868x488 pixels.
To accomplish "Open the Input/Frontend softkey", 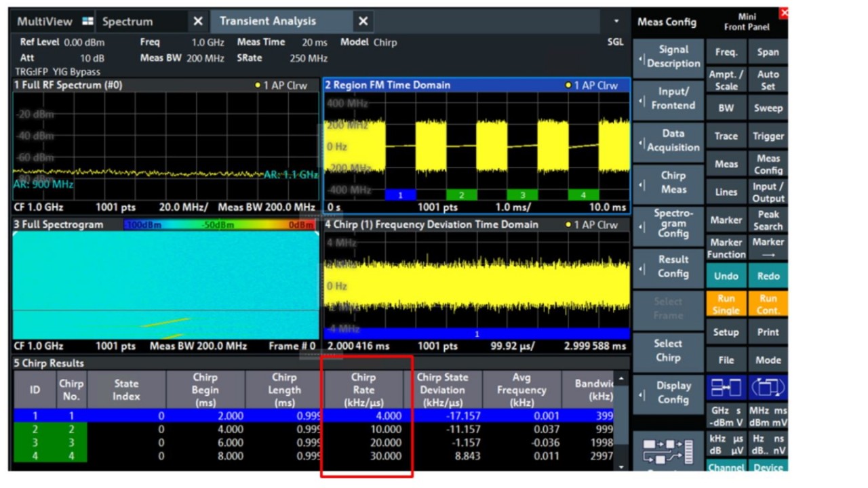I will click(668, 99).
